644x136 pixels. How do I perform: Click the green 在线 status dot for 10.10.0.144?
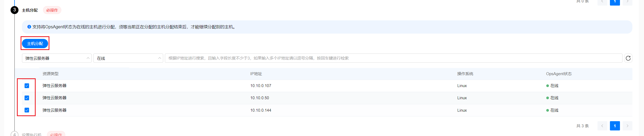point(548,110)
